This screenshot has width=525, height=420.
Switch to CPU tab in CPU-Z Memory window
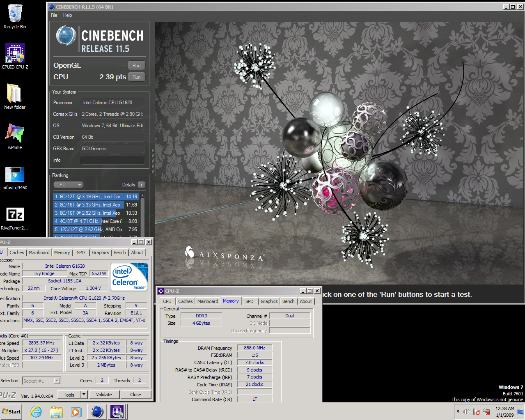coord(167,301)
